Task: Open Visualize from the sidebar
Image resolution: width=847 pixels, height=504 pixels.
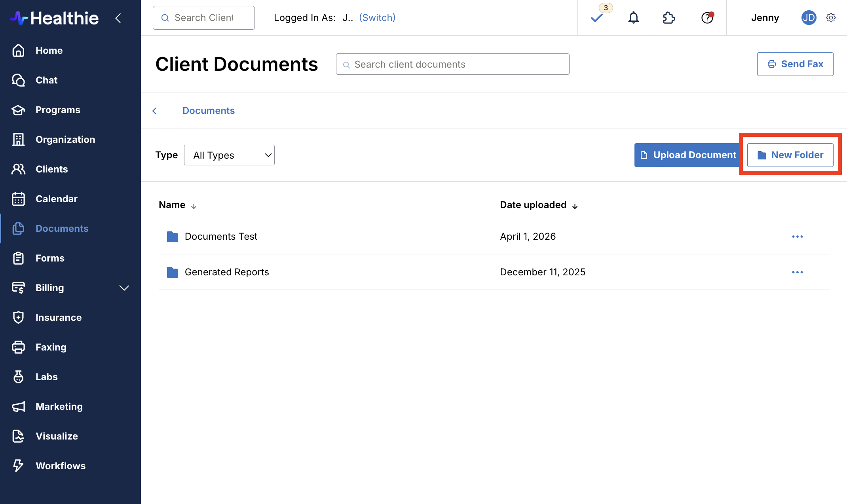Action: 57,436
